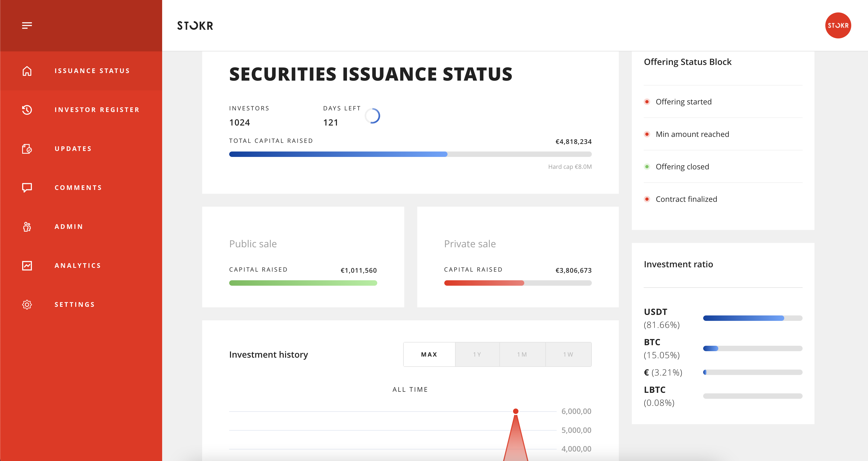The image size is (868, 461).
Task: Open the Comments speech bubble icon
Action: coord(27,187)
